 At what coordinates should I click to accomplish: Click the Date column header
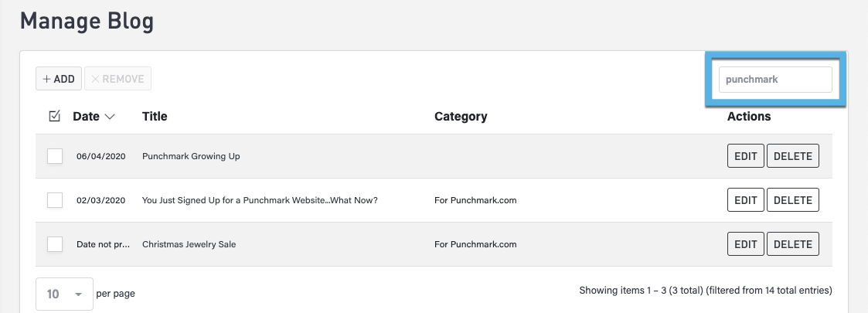click(x=86, y=117)
